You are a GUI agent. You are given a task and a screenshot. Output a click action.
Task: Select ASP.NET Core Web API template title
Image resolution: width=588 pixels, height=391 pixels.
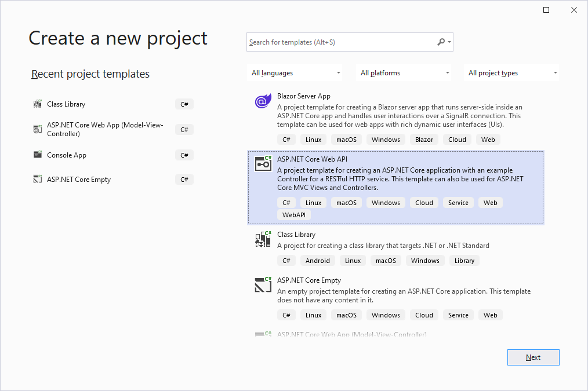coord(312,159)
